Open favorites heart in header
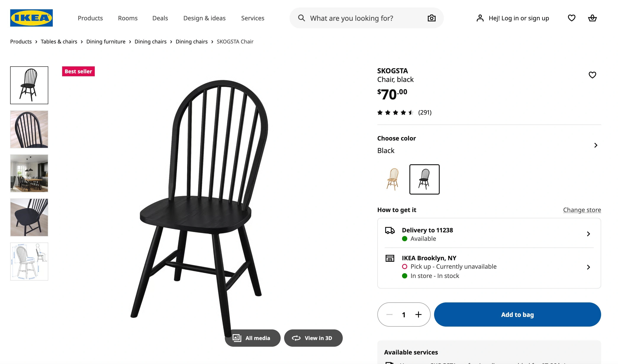618x364 pixels. click(x=571, y=18)
